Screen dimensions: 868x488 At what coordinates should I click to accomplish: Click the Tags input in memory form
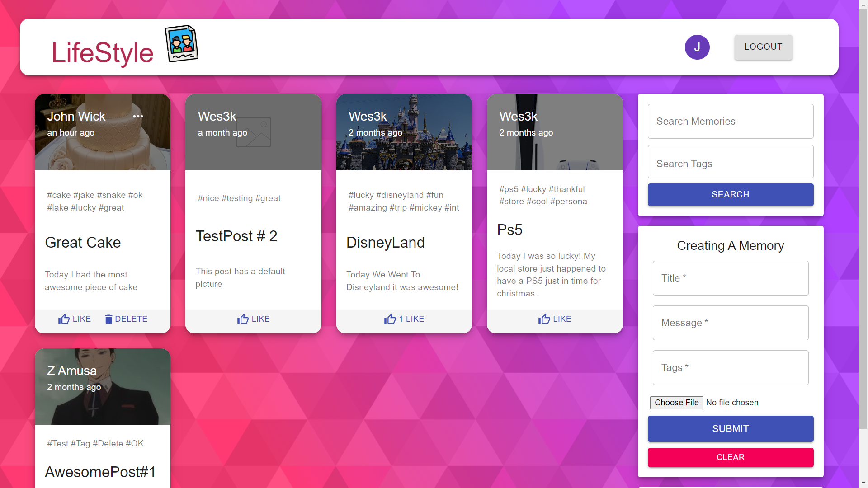(730, 368)
